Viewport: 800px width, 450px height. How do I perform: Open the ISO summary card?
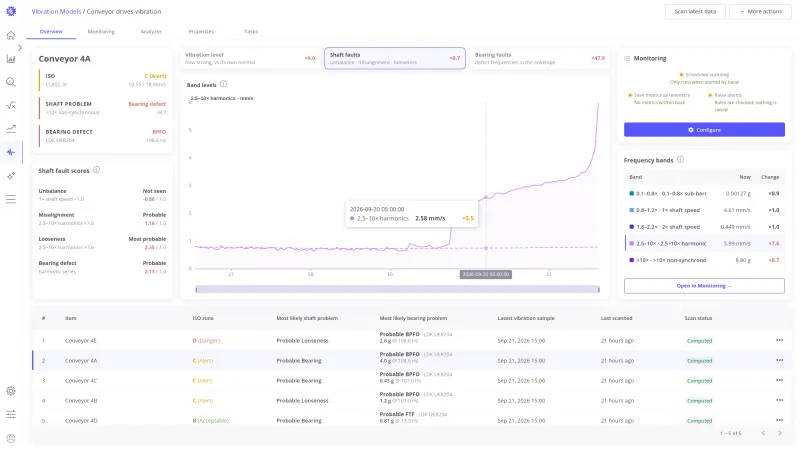pos(103,80)
